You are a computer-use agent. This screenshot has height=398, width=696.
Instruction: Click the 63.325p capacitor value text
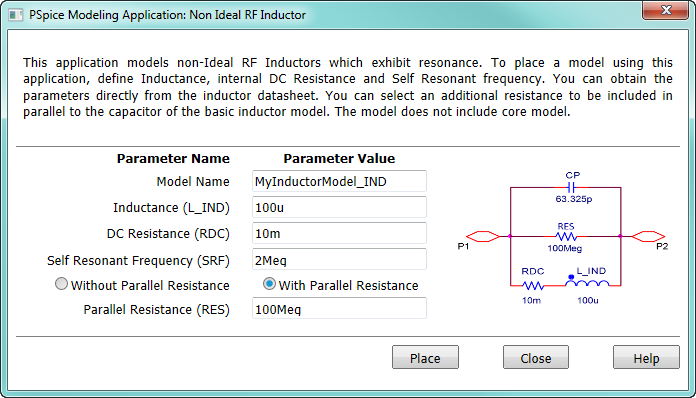pos(573,199)
